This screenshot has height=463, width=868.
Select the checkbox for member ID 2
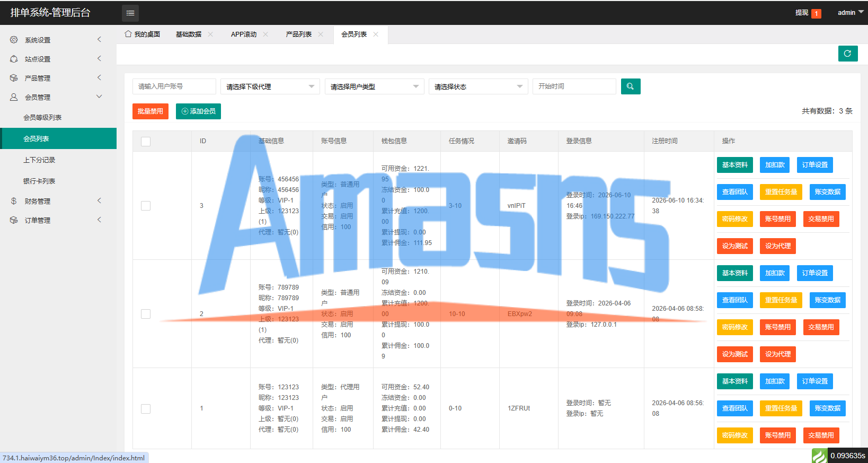click(x=146, y=314)
